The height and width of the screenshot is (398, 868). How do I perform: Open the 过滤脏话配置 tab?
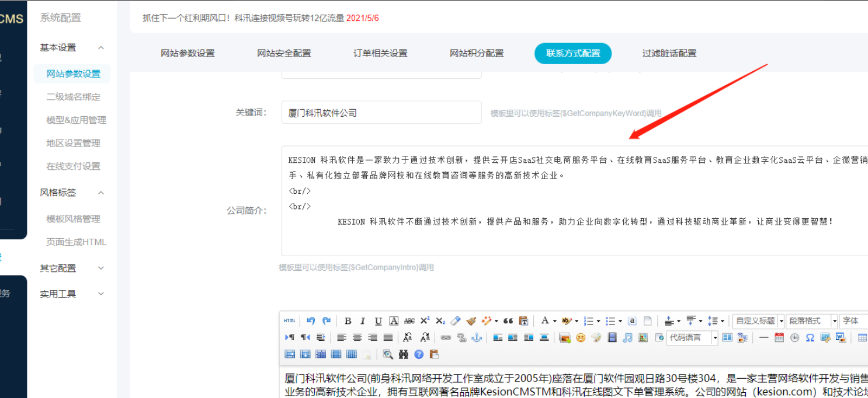(x=669, y=53)
